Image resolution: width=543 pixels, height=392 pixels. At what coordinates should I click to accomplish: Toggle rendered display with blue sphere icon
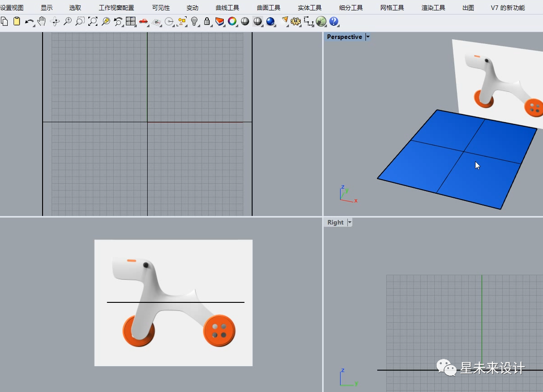270,21
